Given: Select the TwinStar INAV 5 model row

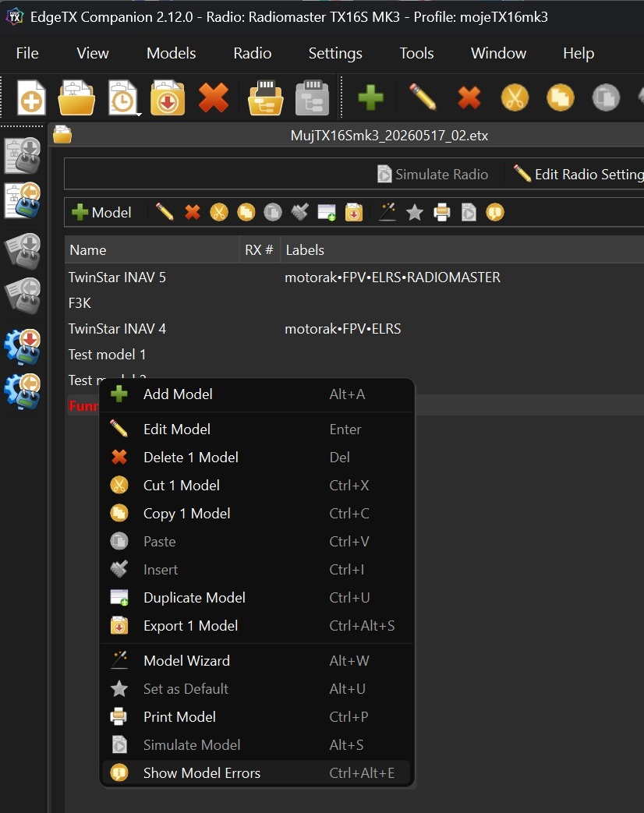Looking at the screenshot, I should pyautogui.click(x=355, y=277).
